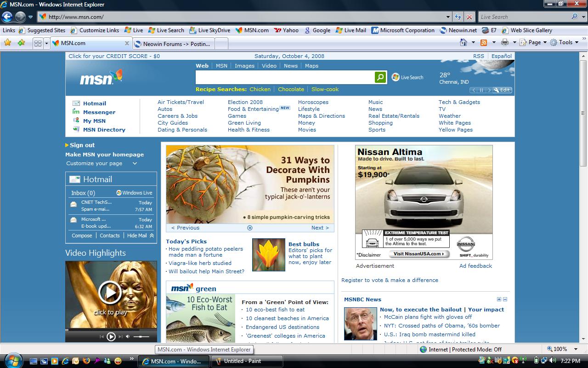Expand the MSNBC News section plus icon
The image size is (588, 368).
coord(499,299)
